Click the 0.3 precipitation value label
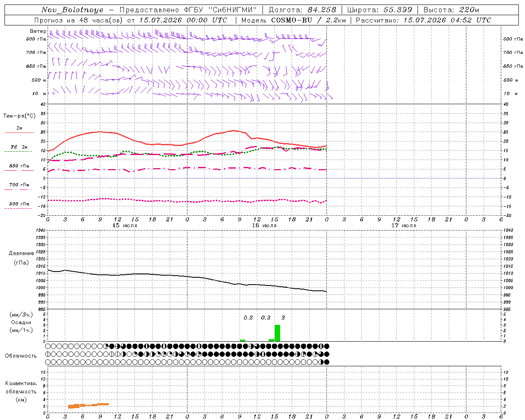Screen dimensions: 525x420 (x=266, y=317)
